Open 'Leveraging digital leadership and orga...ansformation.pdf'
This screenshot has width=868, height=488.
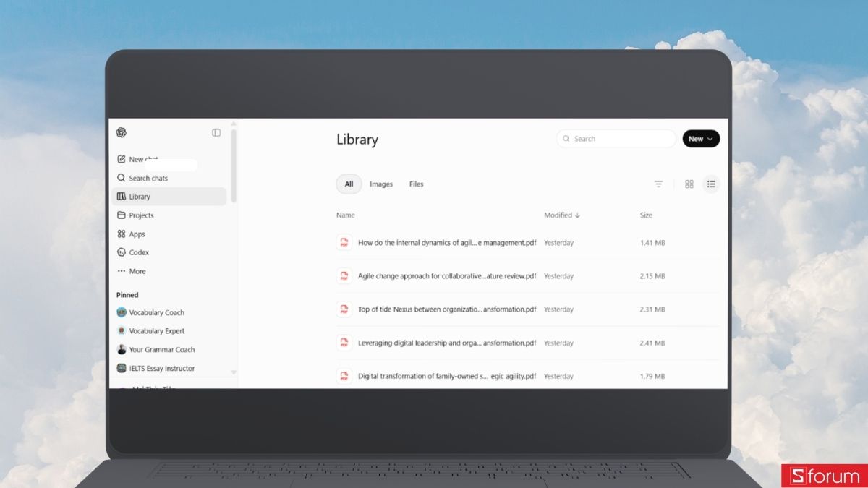447,343
